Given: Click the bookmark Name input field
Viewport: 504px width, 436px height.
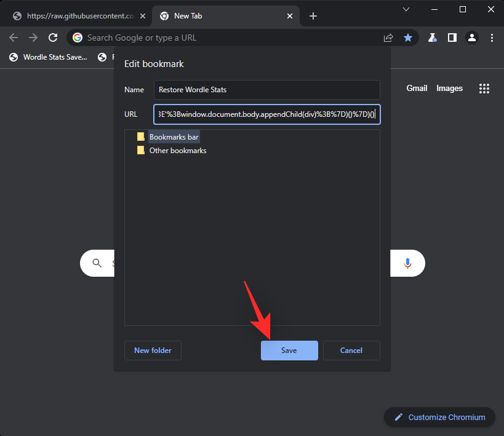Looking at the screenshot, I should [x=266, y=90].
